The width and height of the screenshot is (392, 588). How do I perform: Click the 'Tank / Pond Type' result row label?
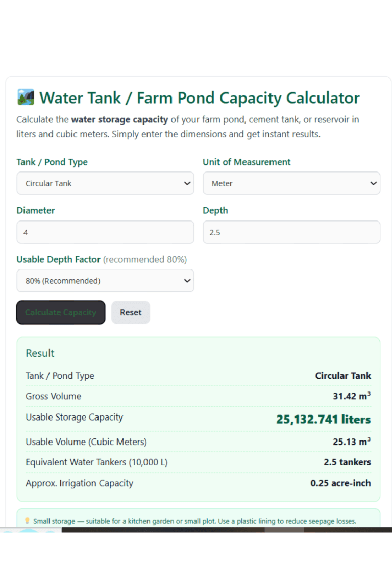click(60, 376)
